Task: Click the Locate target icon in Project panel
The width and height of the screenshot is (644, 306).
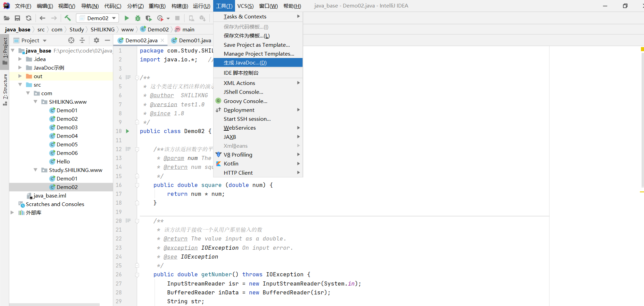Action: point(71,40)
